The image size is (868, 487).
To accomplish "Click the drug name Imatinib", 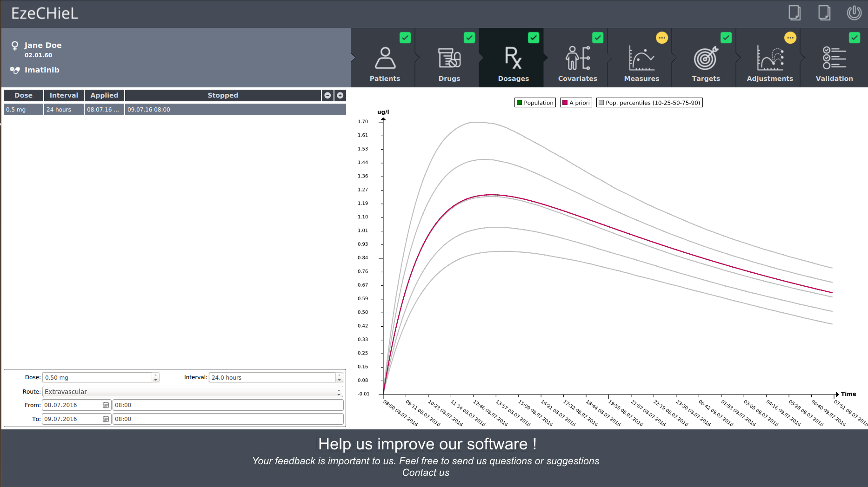I will point(42,70).
